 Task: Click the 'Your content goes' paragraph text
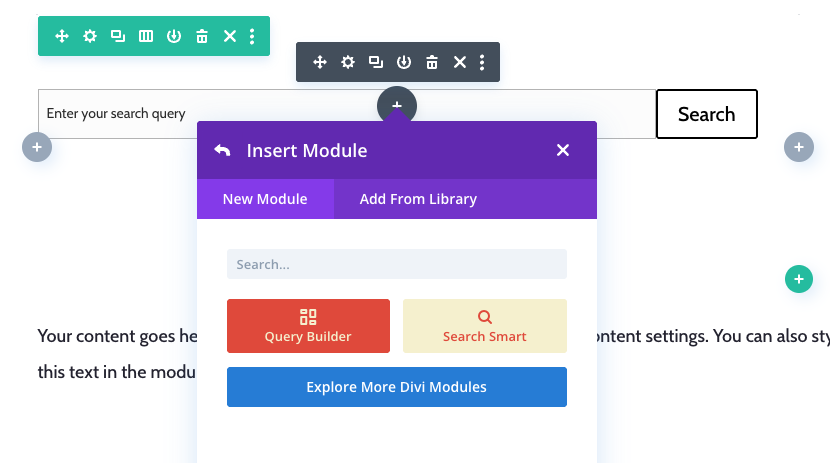(117, 353)
